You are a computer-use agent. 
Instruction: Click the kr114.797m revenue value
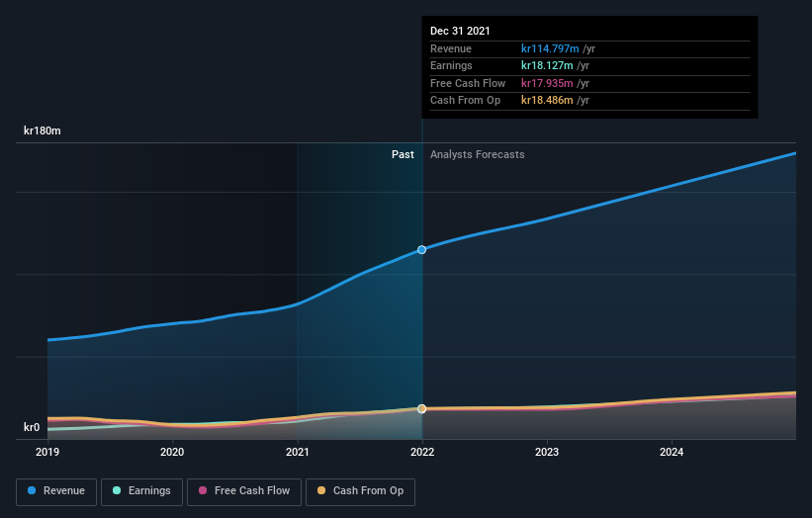550,48
